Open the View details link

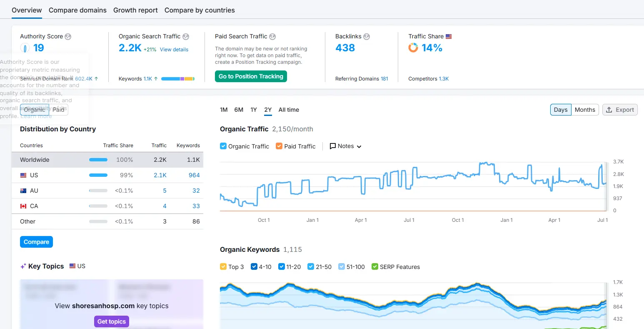174,50
